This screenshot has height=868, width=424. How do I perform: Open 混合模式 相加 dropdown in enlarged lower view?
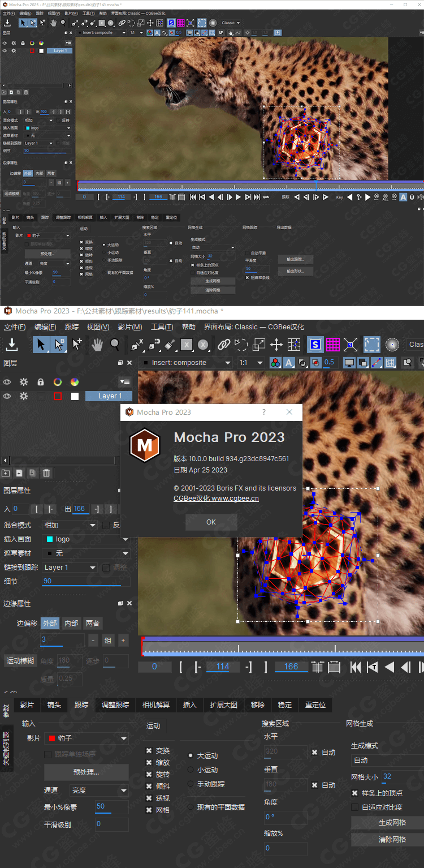point(70,525)
